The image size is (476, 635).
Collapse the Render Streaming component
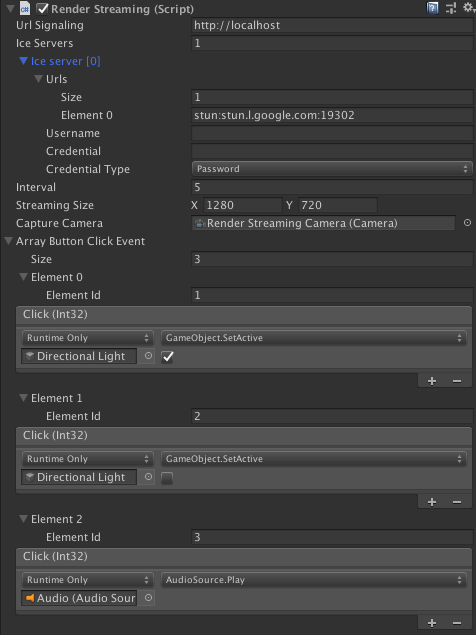pyautogui.click(x=11, y=9)
